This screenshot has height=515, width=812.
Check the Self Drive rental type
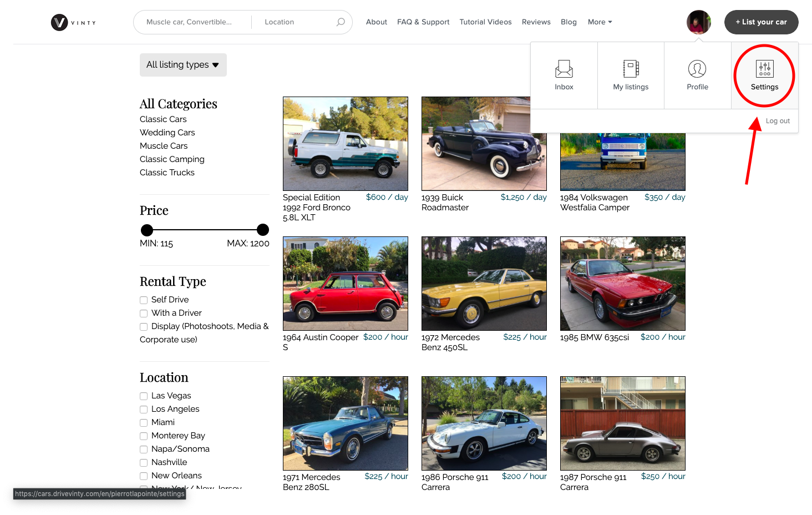[144, 300]
